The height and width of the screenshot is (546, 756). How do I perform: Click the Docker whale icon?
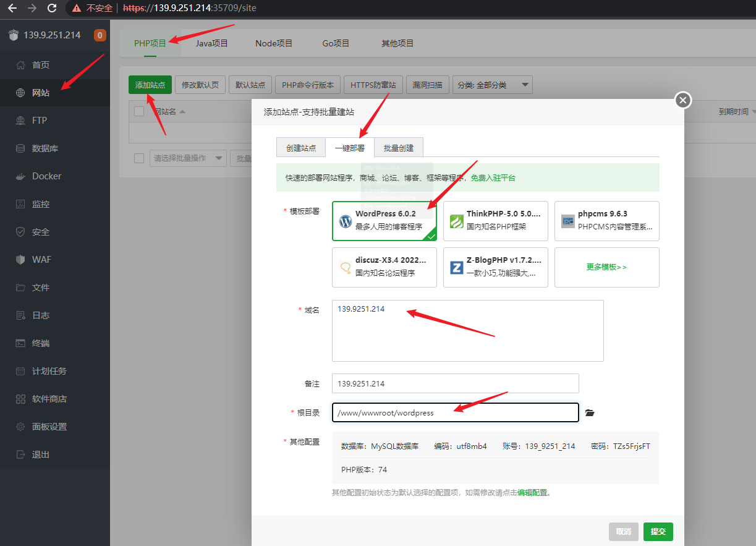pos(20,176)
